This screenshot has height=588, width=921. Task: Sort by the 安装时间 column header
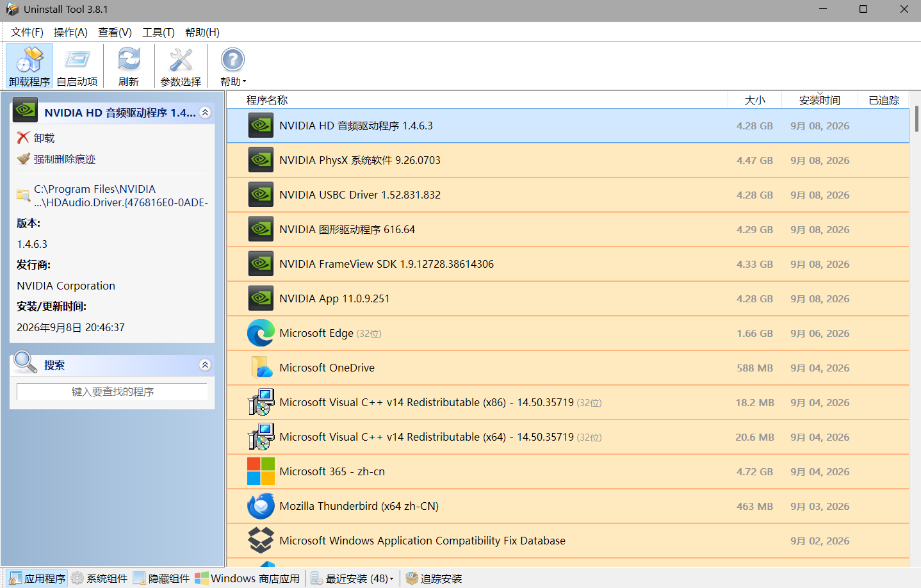coord(820,100)
